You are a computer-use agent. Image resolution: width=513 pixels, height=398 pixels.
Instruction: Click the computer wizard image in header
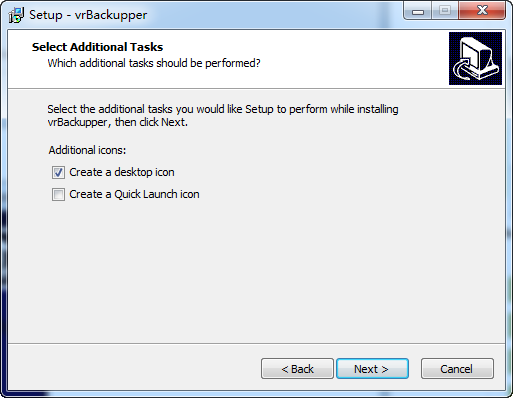click(x=475, y=58)
